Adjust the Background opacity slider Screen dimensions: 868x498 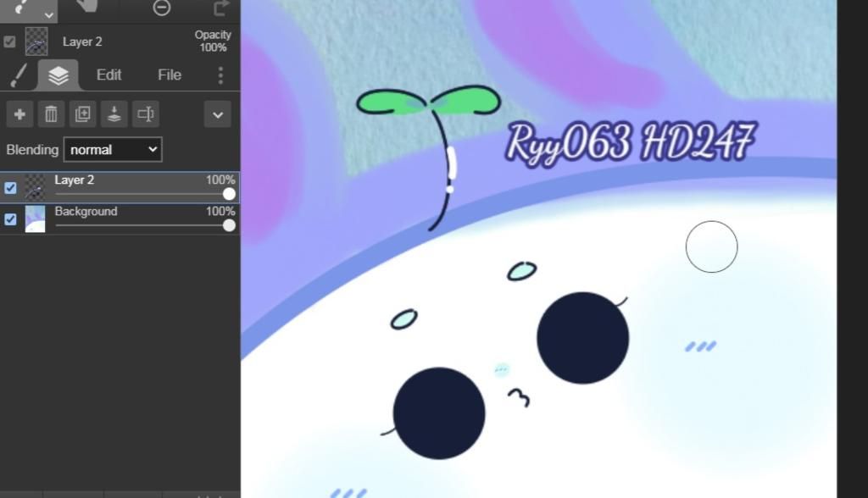[x=145, y=225]
